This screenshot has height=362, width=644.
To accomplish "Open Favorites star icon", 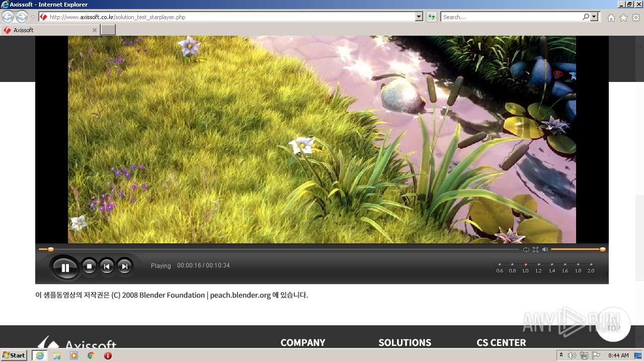I will [x=623, y=18].
